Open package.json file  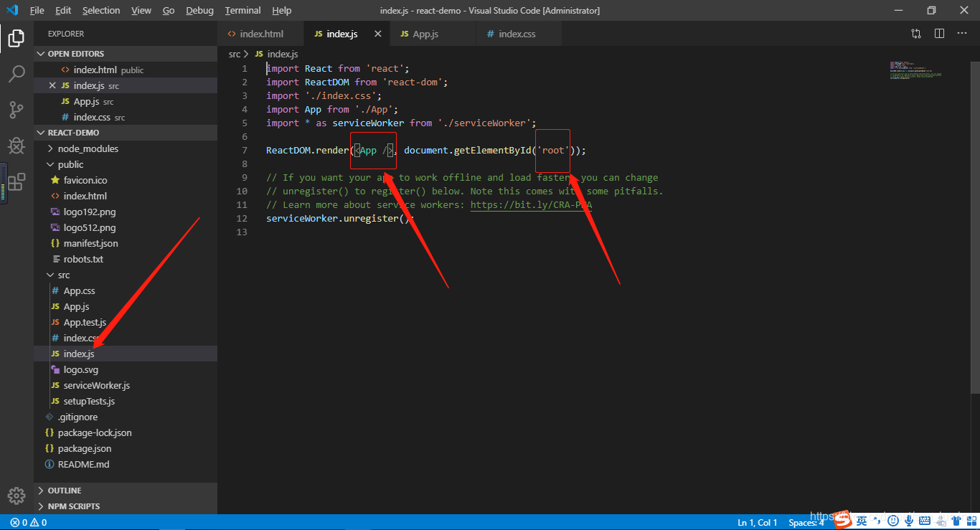(126, 448)
